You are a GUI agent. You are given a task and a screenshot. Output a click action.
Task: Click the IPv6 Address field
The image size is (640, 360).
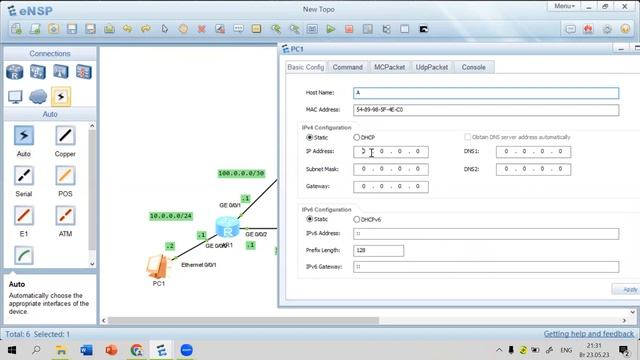point(486,233)
